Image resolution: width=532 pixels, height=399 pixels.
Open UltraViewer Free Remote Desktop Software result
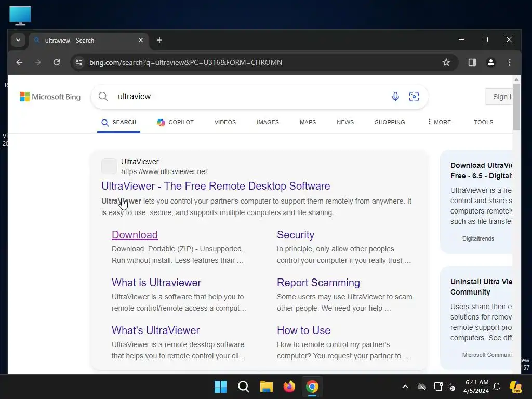[x=216, y=186]
